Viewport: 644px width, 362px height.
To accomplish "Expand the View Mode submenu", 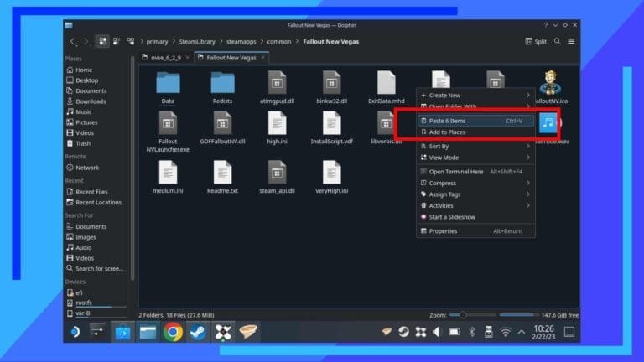I will coord(475,158).
